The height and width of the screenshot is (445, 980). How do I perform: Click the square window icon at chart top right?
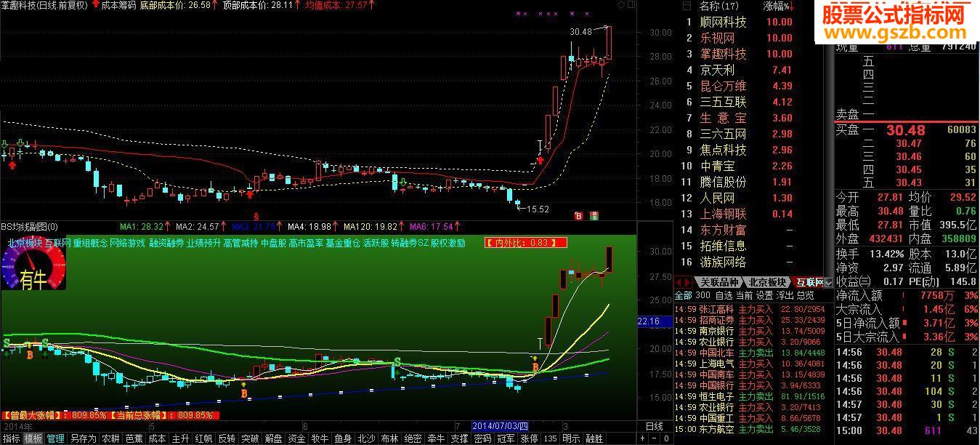[631, 4]
